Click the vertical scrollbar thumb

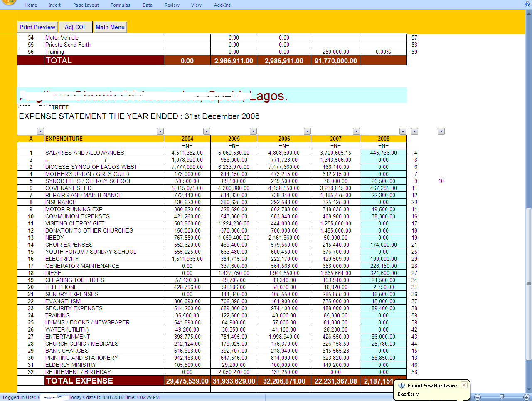529,284
